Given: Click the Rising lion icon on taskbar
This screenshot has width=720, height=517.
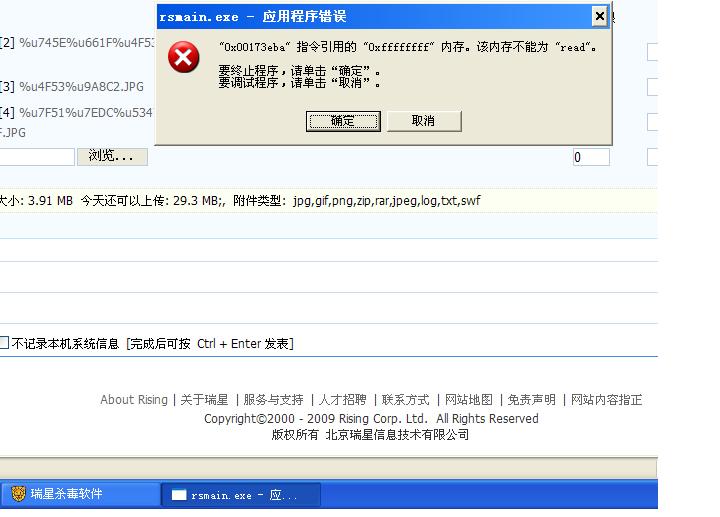Looking at the screenshot, I should coord(18,494).
